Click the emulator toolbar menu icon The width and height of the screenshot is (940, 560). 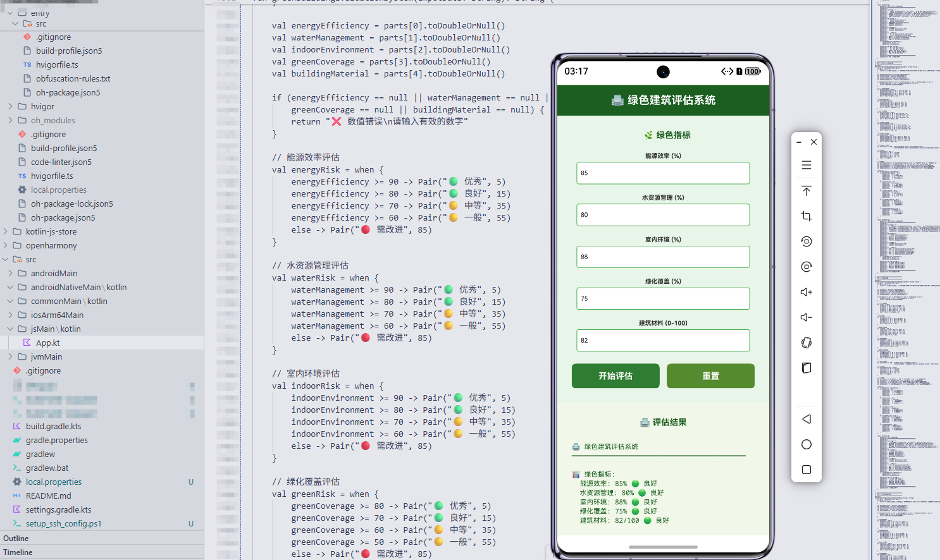tap(806, 166)
